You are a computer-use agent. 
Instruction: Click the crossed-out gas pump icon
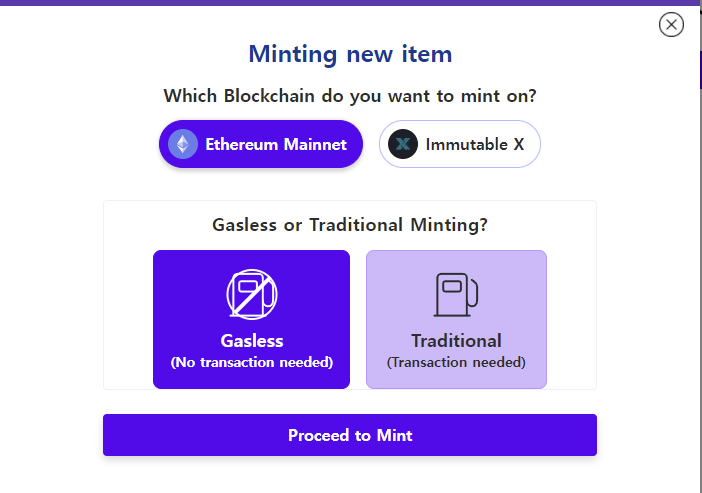click(251, 294)
